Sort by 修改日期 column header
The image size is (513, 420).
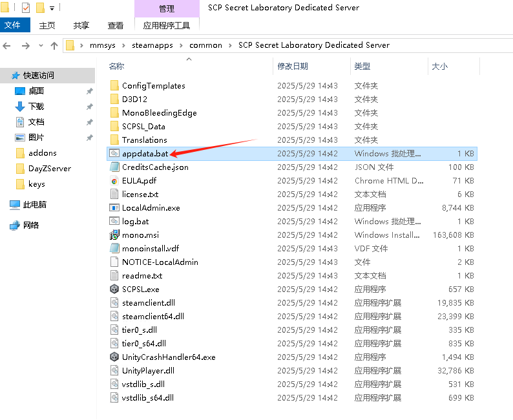[x=293, y=67]
